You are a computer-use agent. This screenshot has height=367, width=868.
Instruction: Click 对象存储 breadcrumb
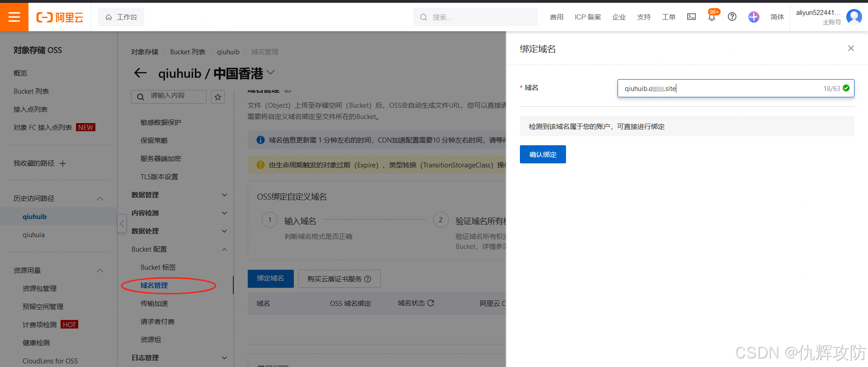[x=145, y=52]
